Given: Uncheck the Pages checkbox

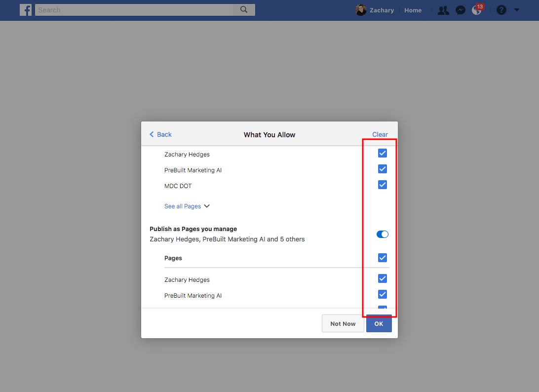Looking at the screenshot, I should pyautogui.click(x=382, y=258).
